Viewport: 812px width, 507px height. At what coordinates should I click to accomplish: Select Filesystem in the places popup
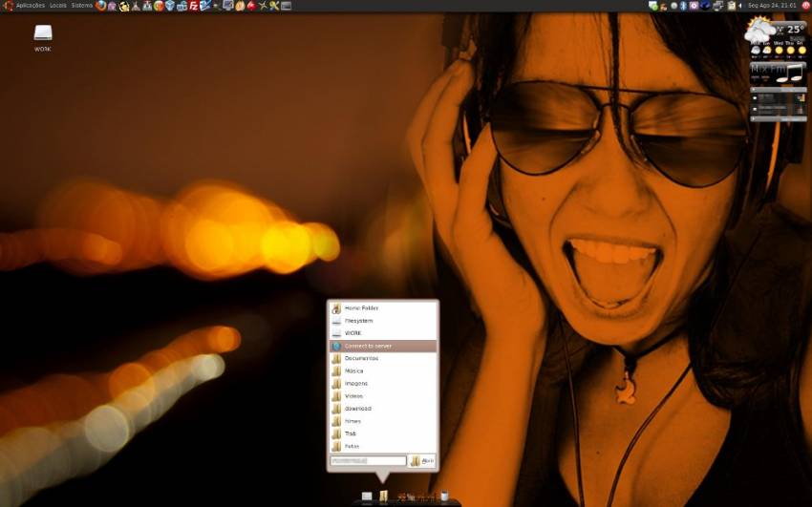coord(383,321)
